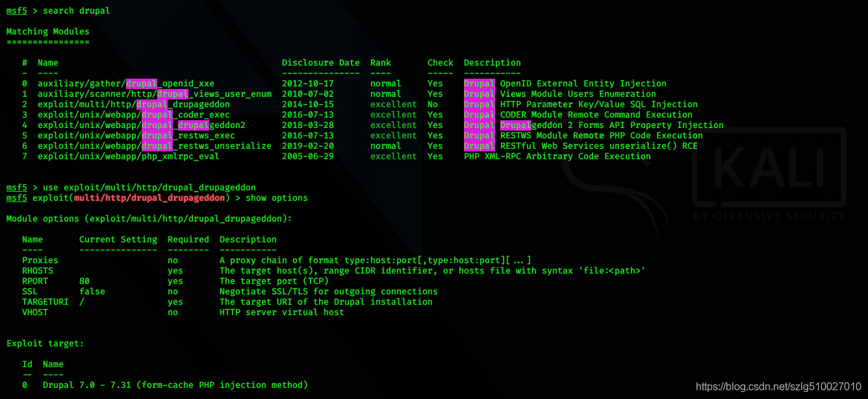Click 'Drupal Views Module Users Enumeration' description

click(560, 94)
